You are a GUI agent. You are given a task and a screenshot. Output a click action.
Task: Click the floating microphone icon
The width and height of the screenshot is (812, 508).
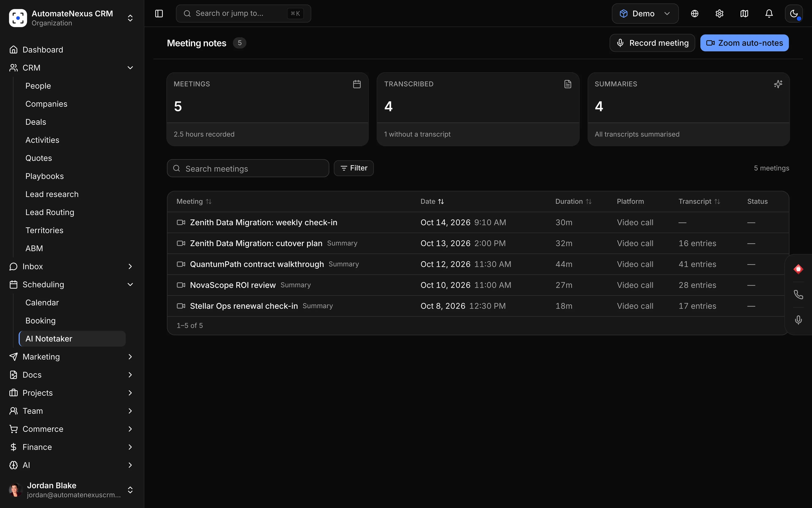[x=798, y=320]
